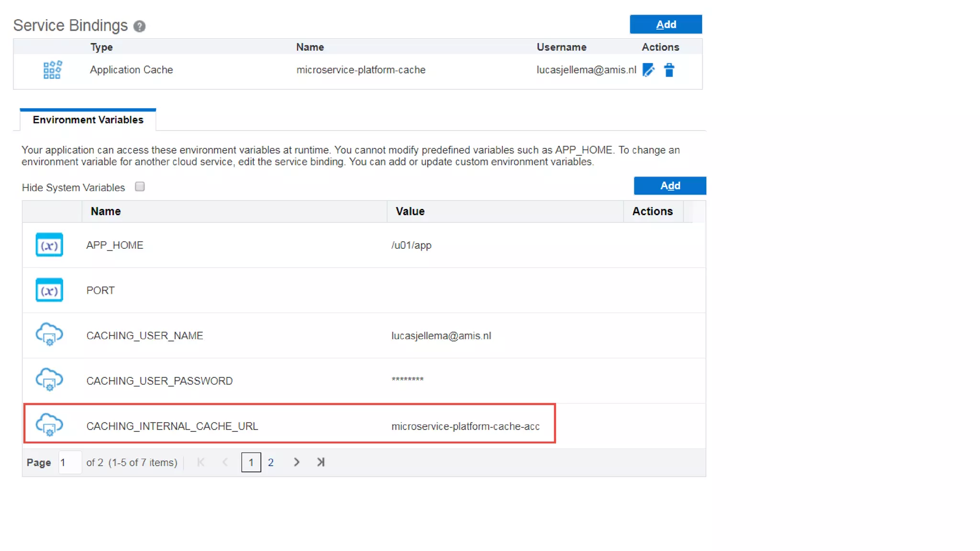Enable the Hide System Variables checkbox

pos(140,187)
